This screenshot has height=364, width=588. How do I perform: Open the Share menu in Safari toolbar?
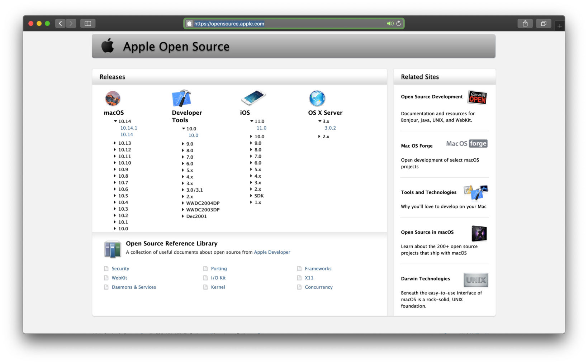point(525,24)
